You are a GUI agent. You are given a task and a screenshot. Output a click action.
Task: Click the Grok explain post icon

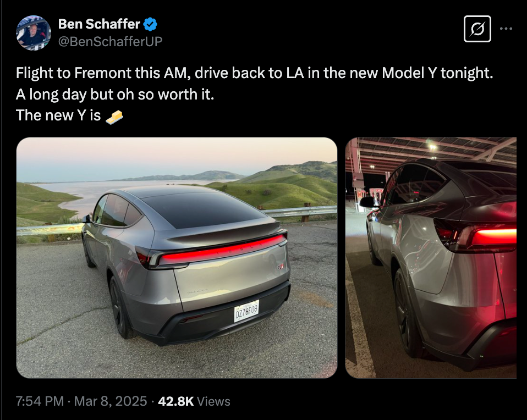coord(477,29)
